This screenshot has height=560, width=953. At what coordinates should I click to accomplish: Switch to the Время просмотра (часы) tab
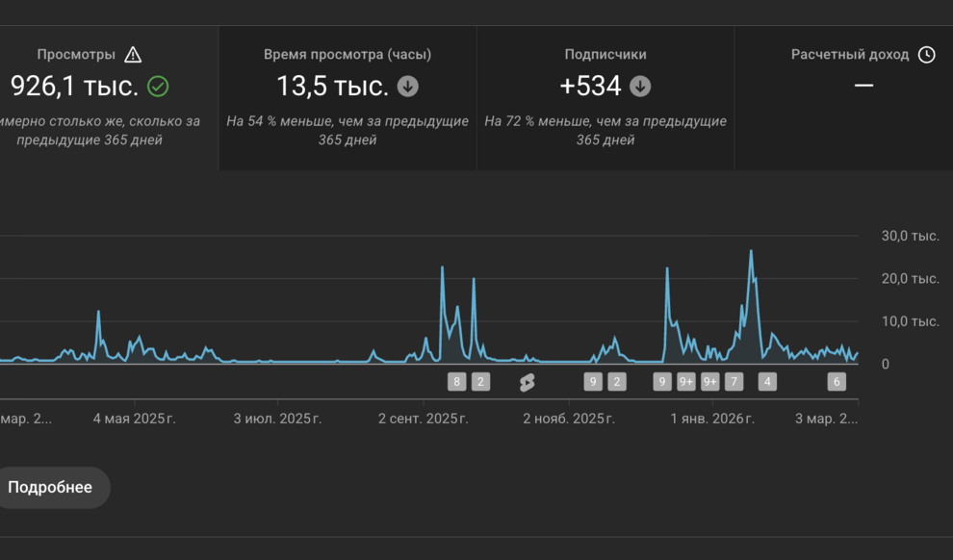point(348,98)
